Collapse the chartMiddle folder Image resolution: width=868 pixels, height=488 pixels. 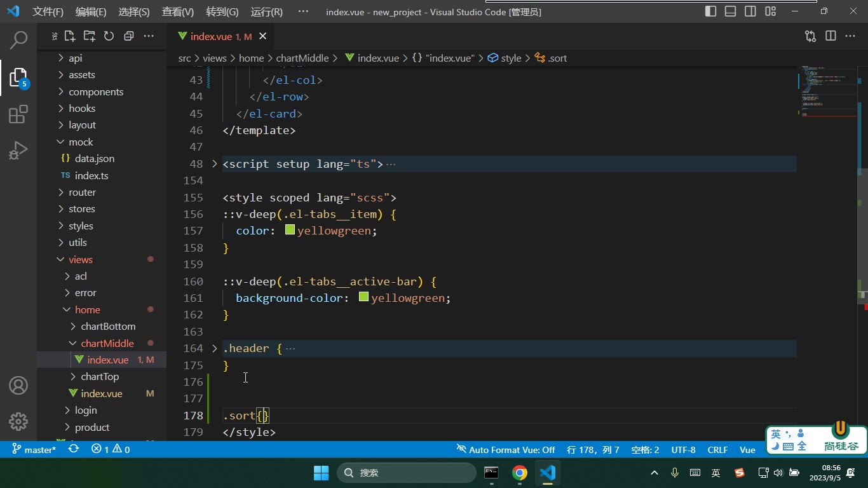pyautogui.click(x=107, y=343)
